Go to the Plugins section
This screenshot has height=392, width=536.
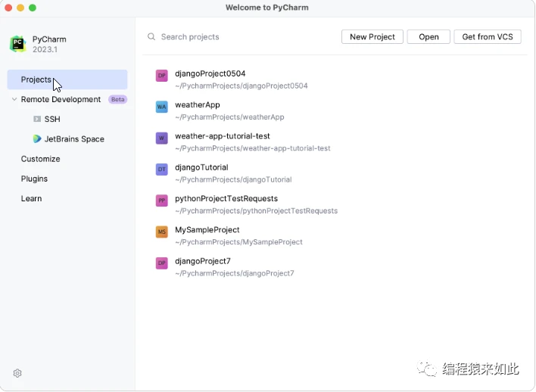(34, 179)
